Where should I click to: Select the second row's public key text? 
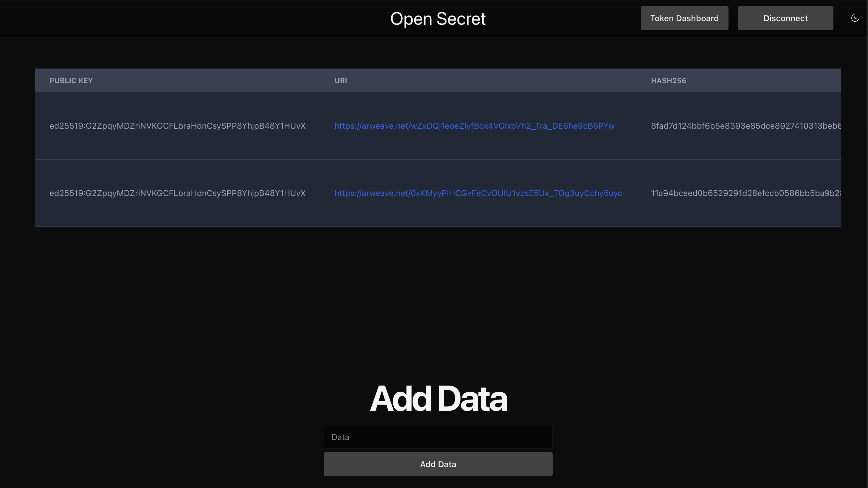(x=177, y=193)
